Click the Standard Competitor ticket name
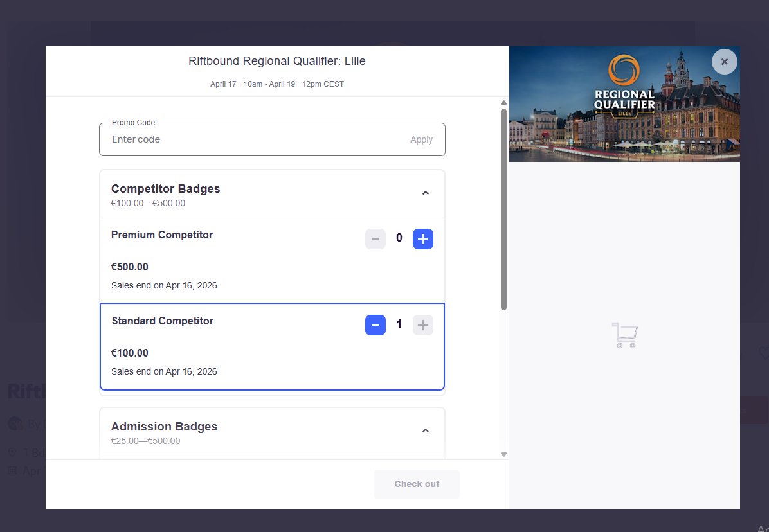Viewport: 769px width, 532px height. pos(162,321)
